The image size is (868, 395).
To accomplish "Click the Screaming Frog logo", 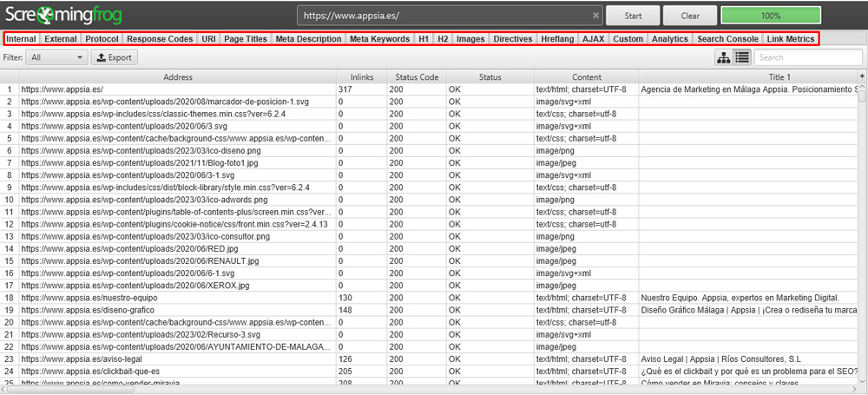I will tap(63, 15).
